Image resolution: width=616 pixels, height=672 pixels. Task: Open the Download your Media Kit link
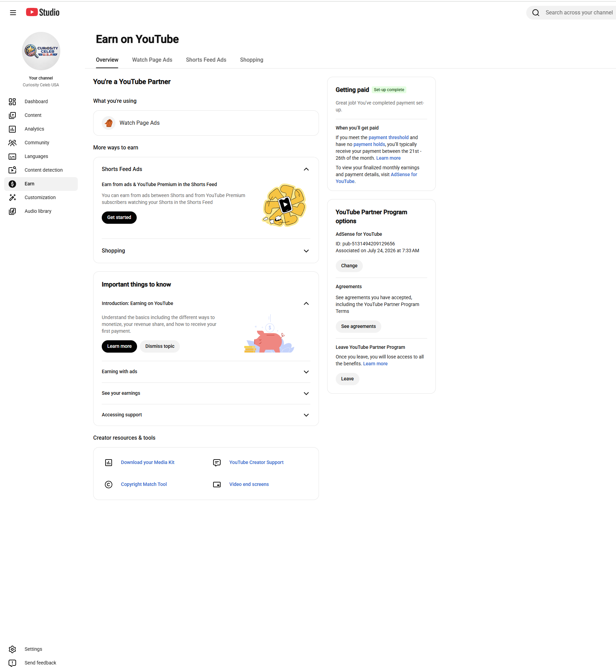coord(148,462)
